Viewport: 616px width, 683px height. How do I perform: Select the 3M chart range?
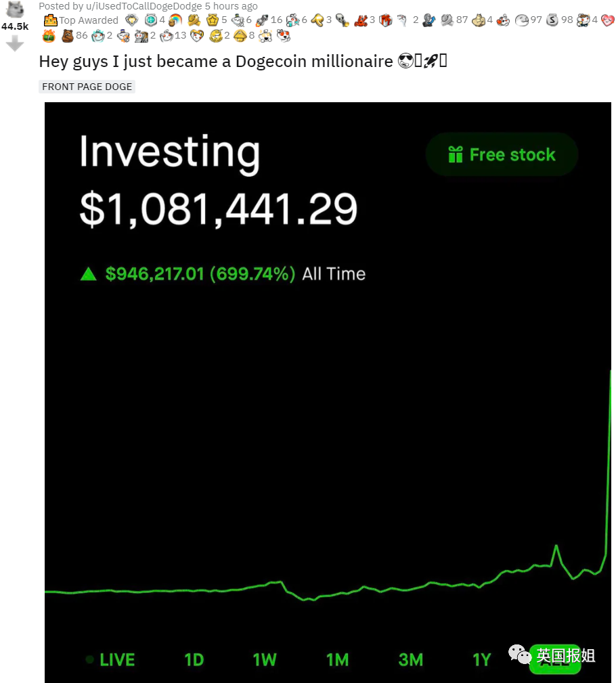(x=410, y=659)
